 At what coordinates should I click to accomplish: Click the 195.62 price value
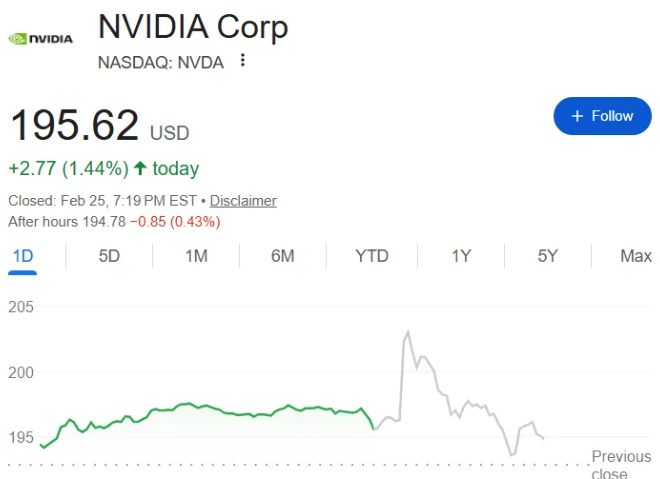coord(74,126)
